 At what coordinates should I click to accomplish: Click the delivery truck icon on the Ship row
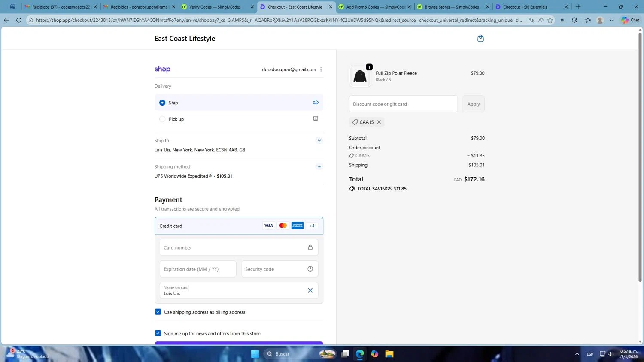tap(316, 102)
